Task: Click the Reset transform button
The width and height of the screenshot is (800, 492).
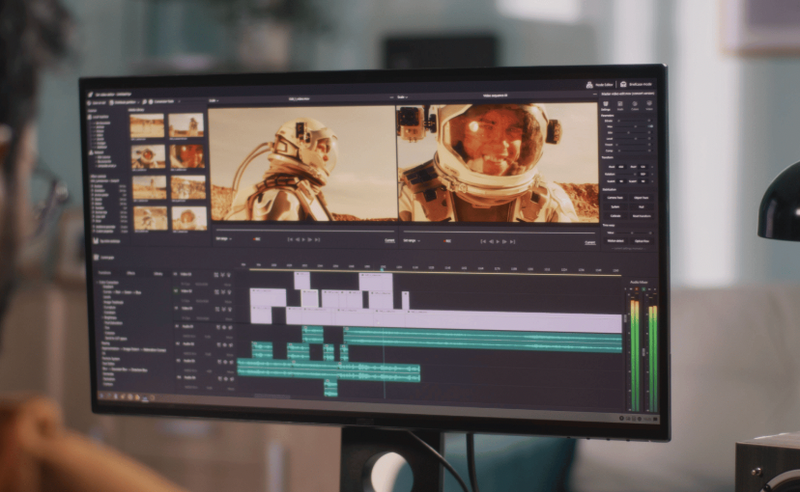Action: click(641, 216)
